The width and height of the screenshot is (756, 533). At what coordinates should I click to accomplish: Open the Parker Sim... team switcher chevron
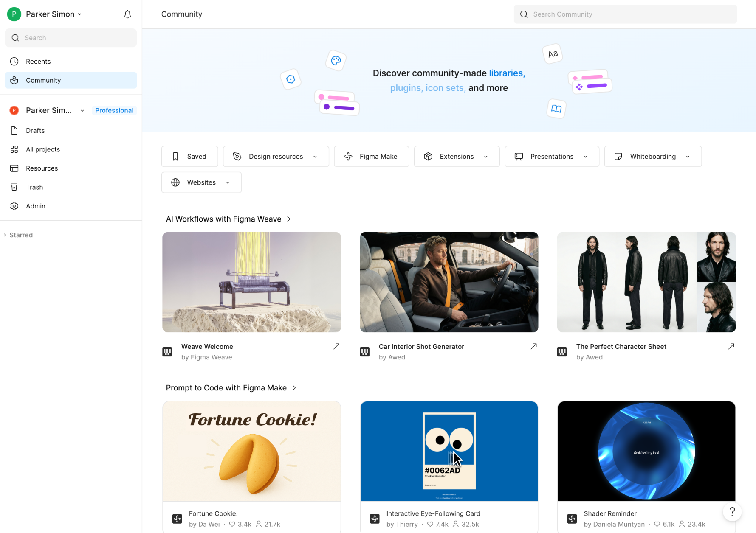82,111
